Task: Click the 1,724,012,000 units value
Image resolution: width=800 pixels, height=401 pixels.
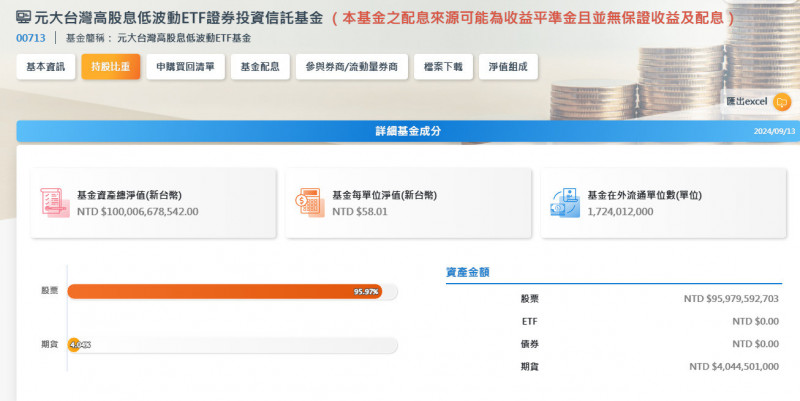Action: (620, 212)
